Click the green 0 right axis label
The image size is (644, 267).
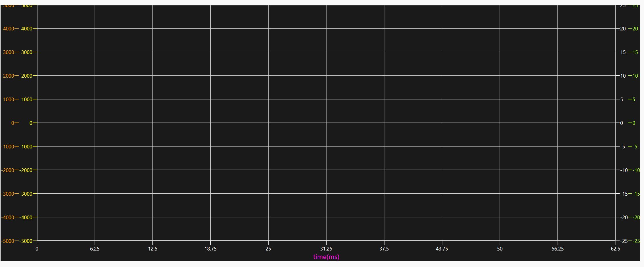tap(634, 123)
